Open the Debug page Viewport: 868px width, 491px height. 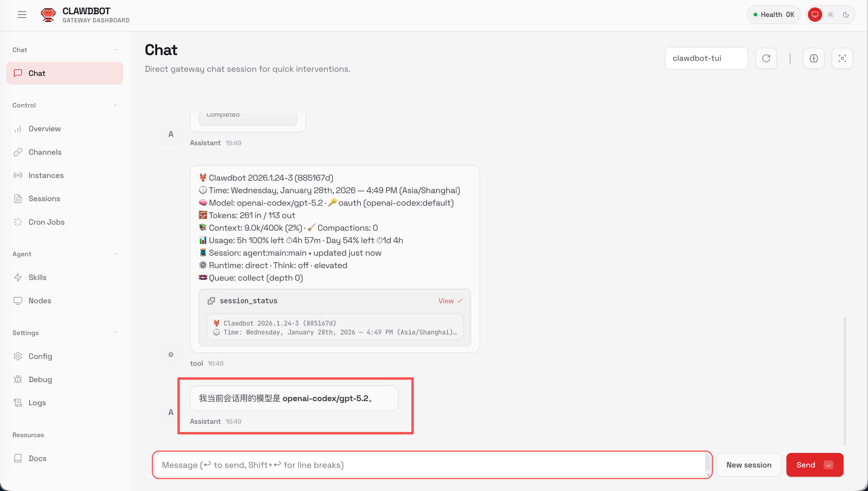40,379
